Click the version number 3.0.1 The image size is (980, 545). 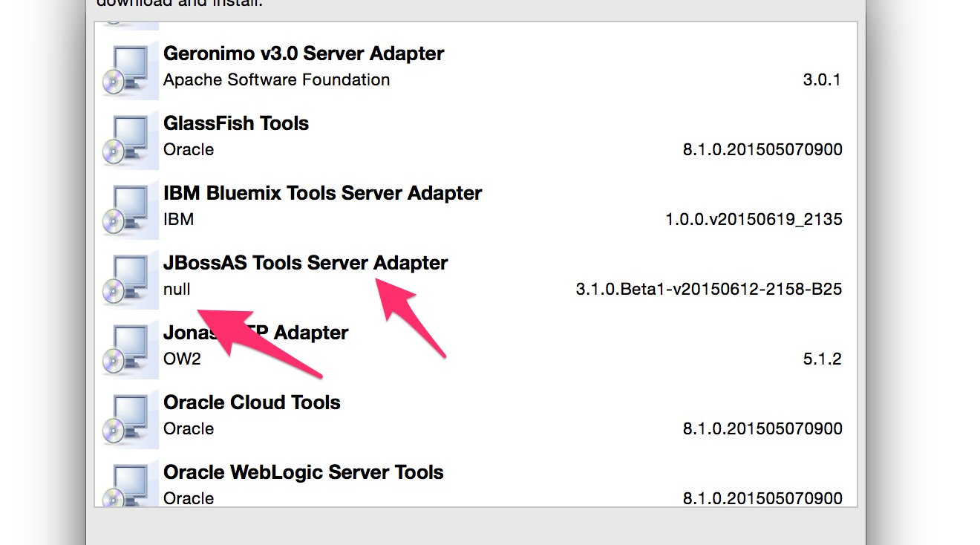(822, 79)
